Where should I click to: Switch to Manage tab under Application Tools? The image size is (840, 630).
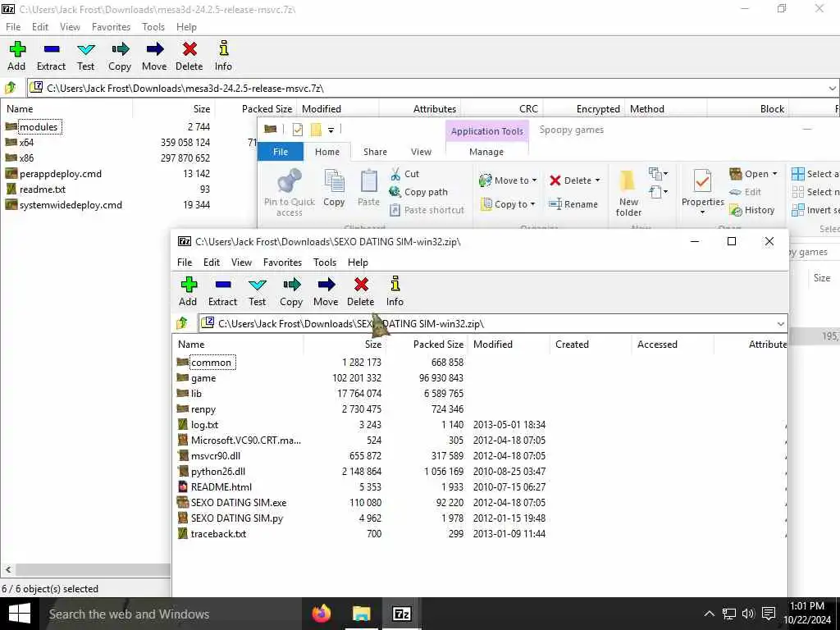[x=486, y=152]
